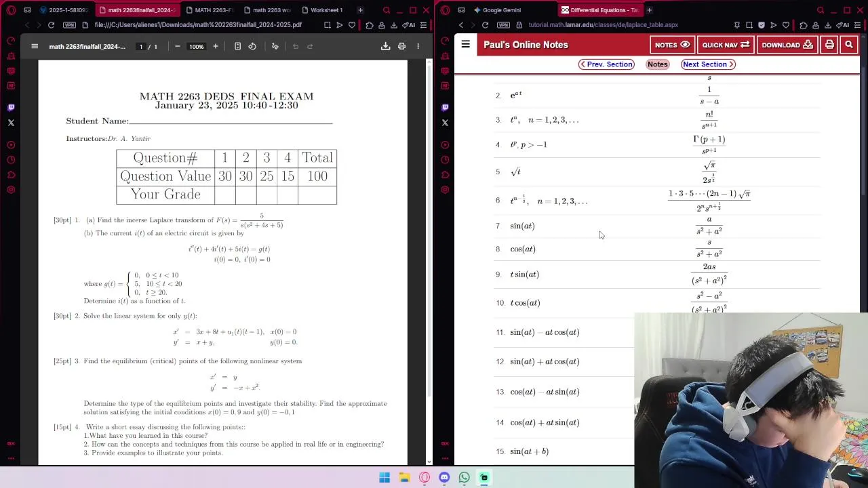
Task: Click tutorial.math.lamar.edu address bar
Action: click(x=603, y=25)
